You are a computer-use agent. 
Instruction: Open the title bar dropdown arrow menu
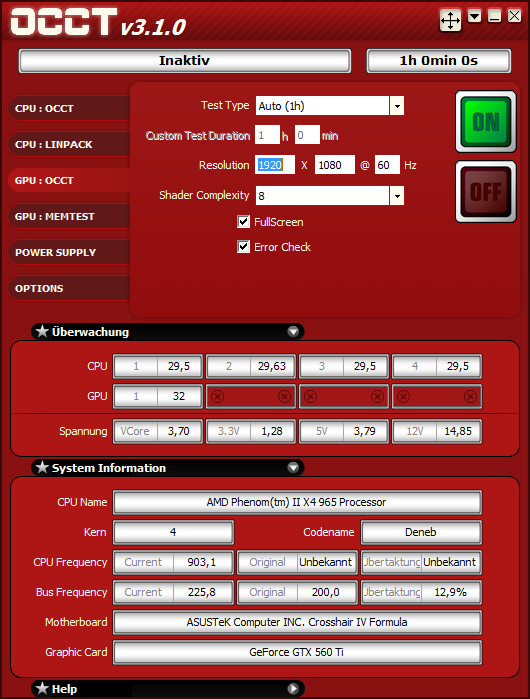coord(474,17)
